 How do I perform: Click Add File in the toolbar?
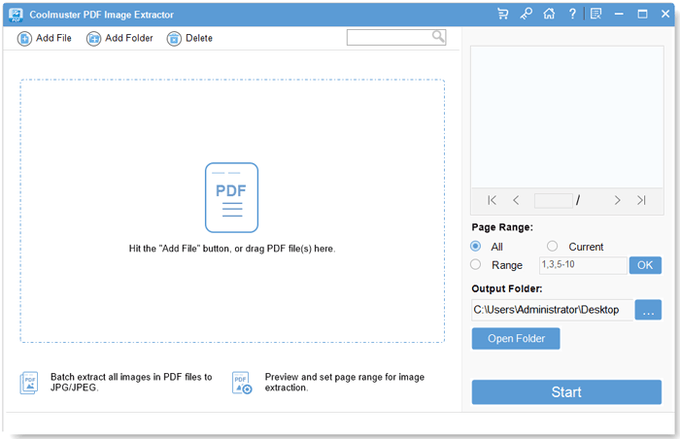(45, 38)
